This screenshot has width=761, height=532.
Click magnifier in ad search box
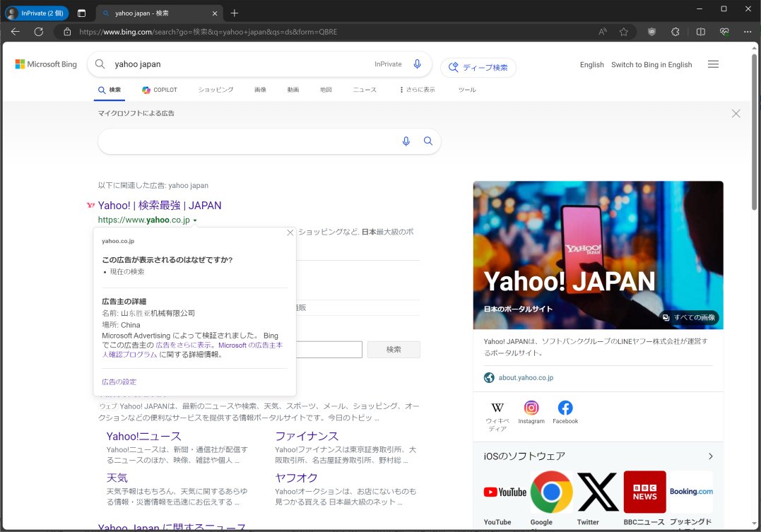point(428,141)
